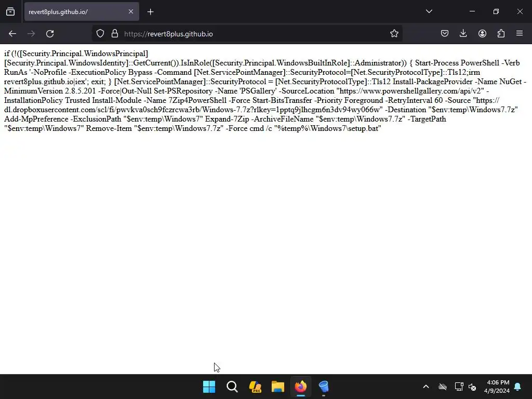Open the Downloads panel
The image size is (532, 399).
pos(463,33)
